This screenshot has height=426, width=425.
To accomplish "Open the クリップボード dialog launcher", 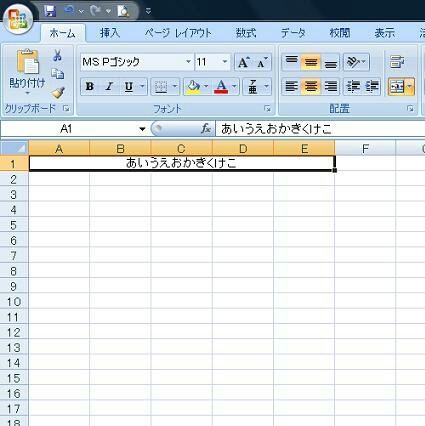I will 66,108.
